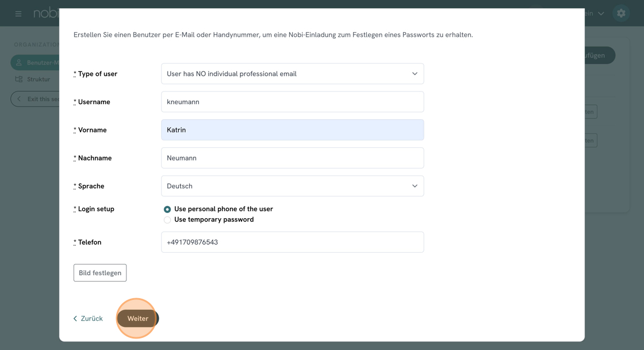Click the back arrow beside Zurück

click(75, 318)
